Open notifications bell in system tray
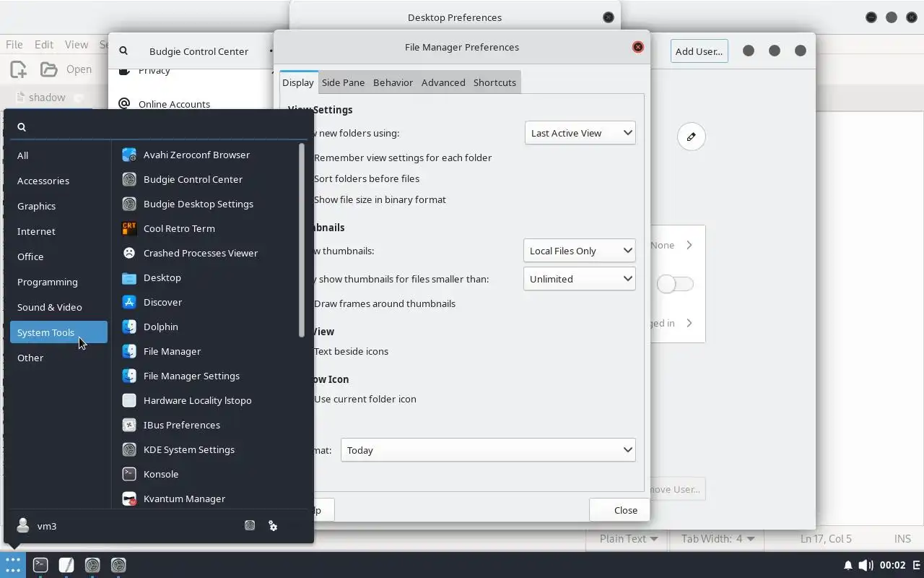 click(848, 565)
